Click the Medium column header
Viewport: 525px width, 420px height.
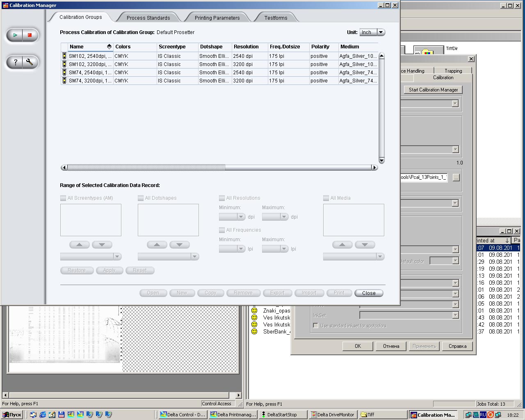tap(358, 47)
